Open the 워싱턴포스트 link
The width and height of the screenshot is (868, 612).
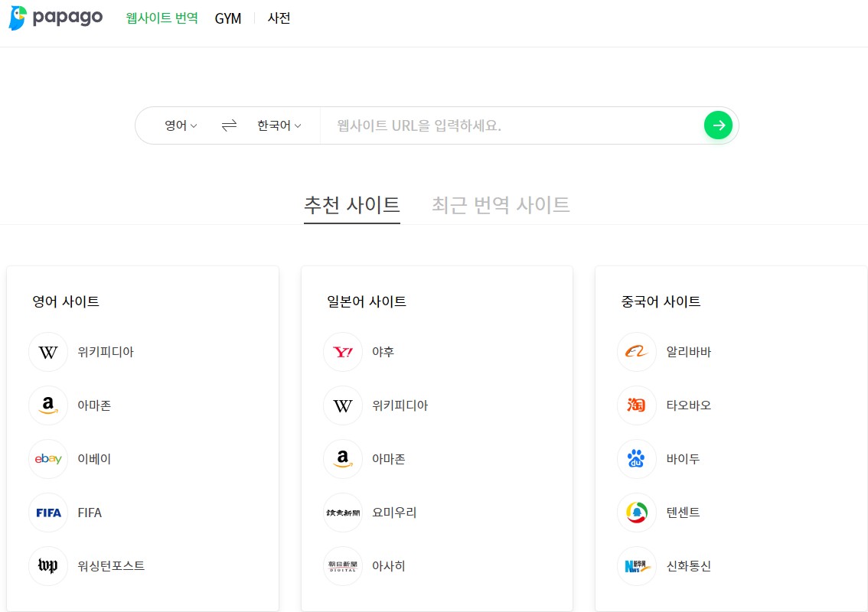(111, 566)
